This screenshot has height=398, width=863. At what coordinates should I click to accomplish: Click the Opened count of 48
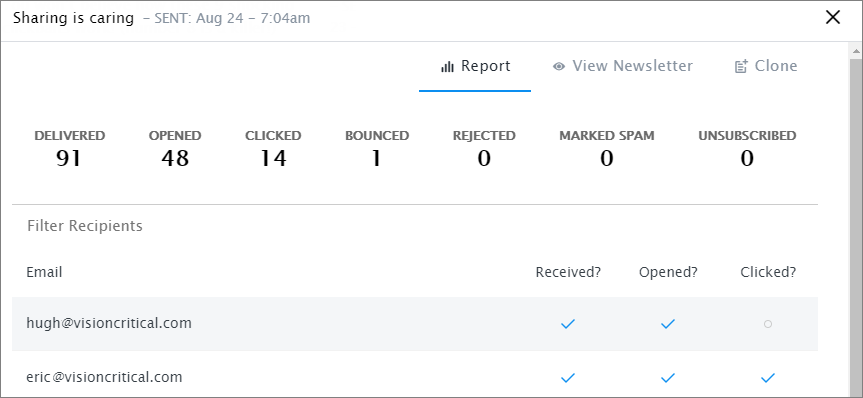(175, 159)
